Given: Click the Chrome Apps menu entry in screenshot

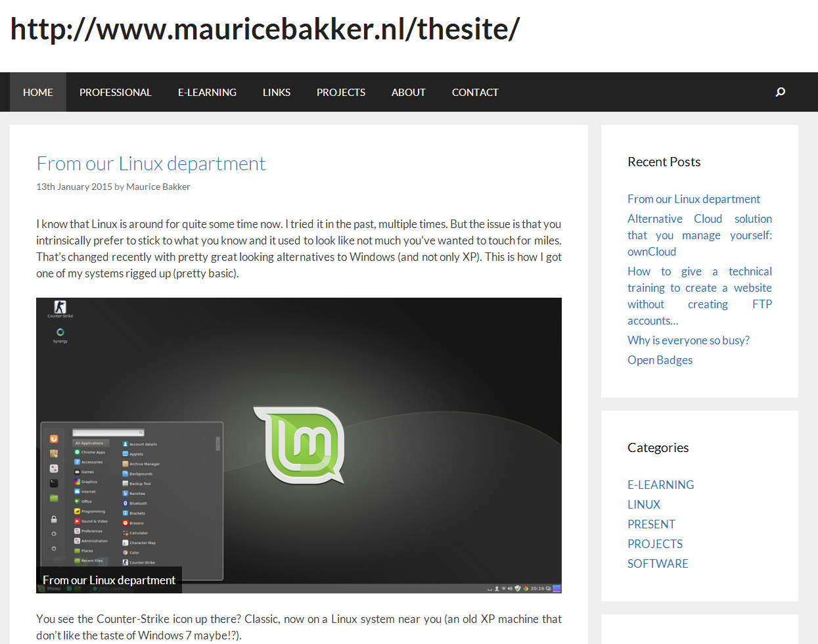Looking at the screenshot, I should (x=90, y=452).
